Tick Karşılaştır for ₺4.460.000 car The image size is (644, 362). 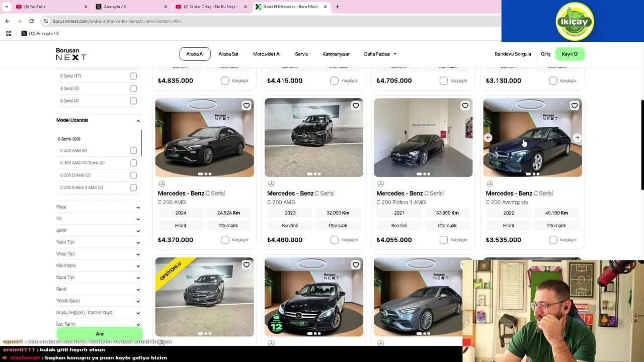tap(334, 240)
